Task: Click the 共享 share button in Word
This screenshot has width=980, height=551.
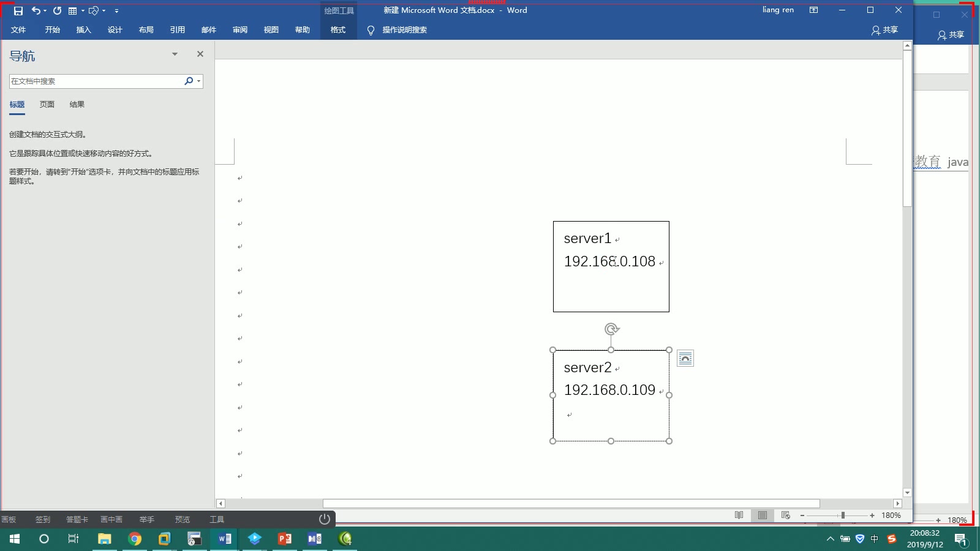Action: point(884,30)
